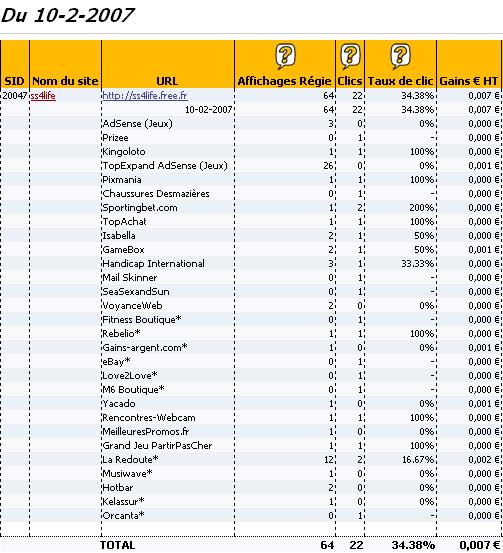The height and width of the screenshot is (553, 503).
Task: Click the M6 Boutique* row label
Action: pos(133,390)
